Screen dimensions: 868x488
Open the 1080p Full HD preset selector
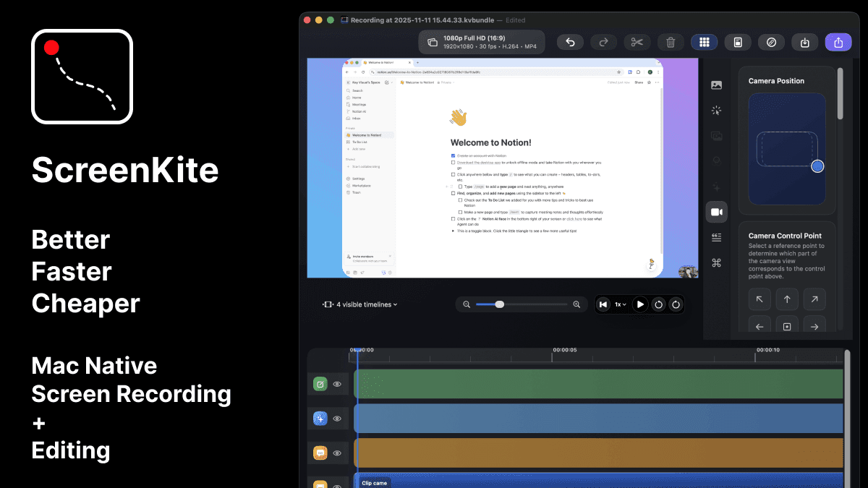[482, 42]
